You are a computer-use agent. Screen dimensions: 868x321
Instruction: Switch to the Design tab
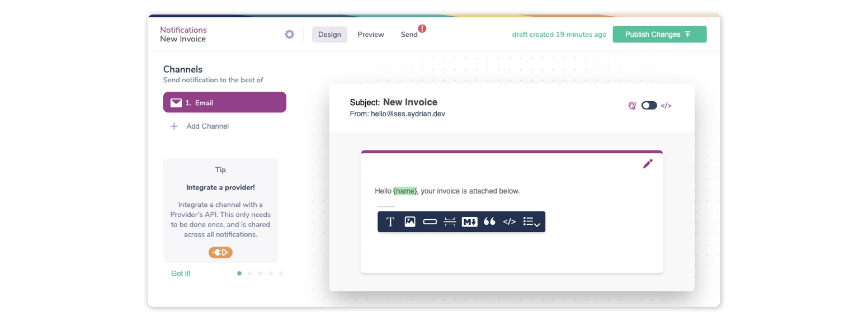329,34
